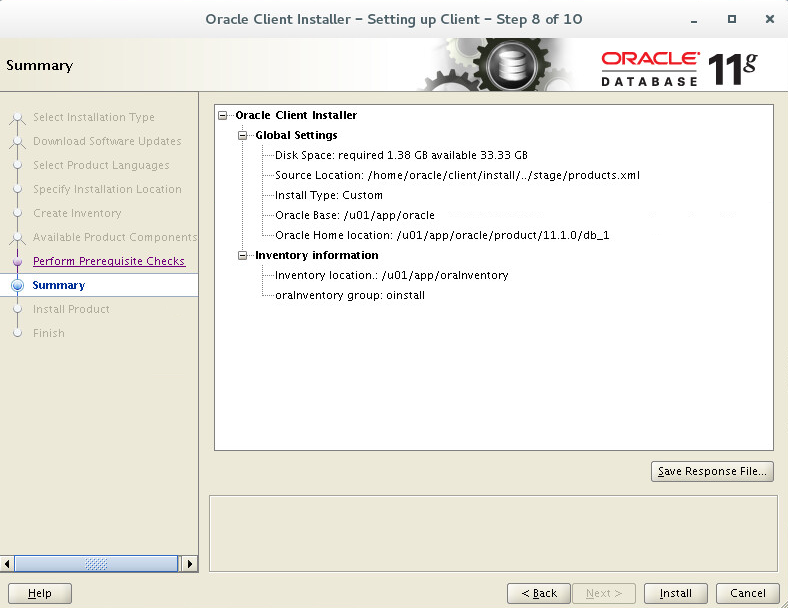
Task: Click Save Response File button
Action: click(712, 471)
